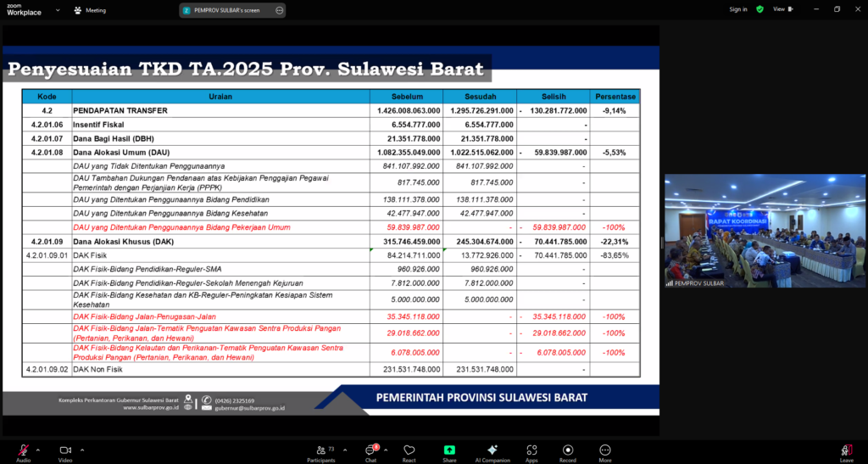Click the -9,14% percentage cell
The width and height of the screenshot is (868, 464).
tap(615, 111)
